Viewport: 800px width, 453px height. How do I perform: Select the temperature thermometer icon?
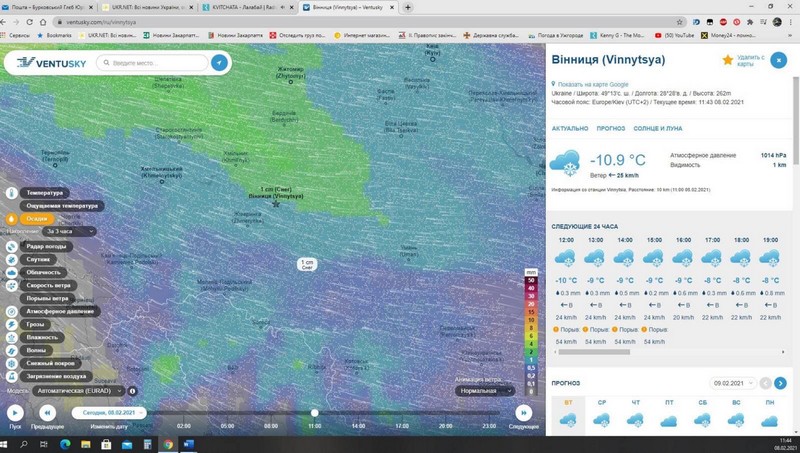[11, 193]
